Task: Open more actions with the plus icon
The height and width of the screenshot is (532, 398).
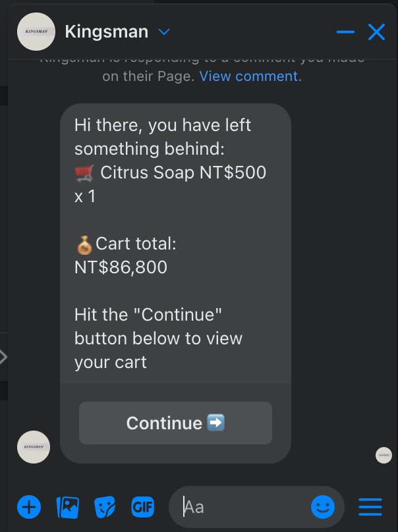Action: coord(29,507)
